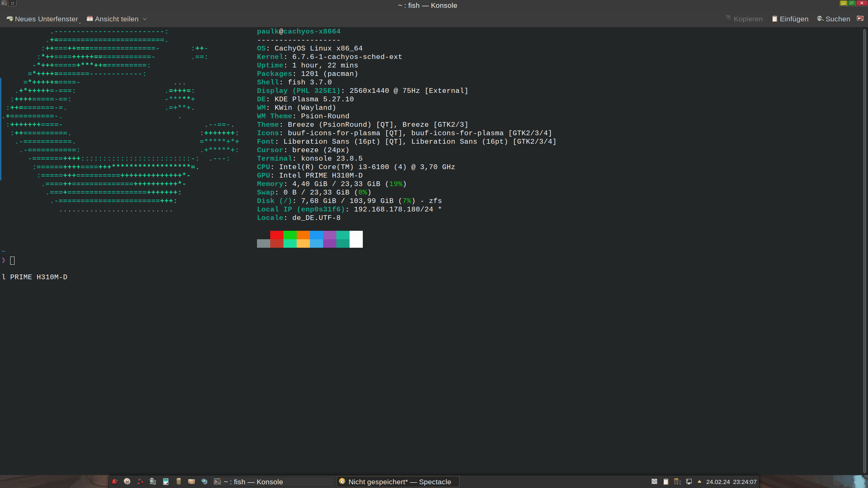
Task: Click the bright red color block
Action: 277,235
